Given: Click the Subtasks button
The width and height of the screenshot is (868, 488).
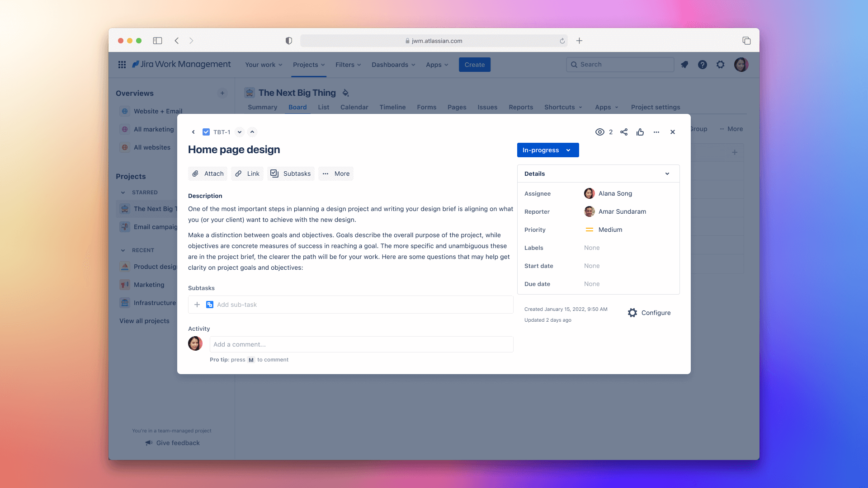Looking at the screenshot, I should (x=291, y=174).
